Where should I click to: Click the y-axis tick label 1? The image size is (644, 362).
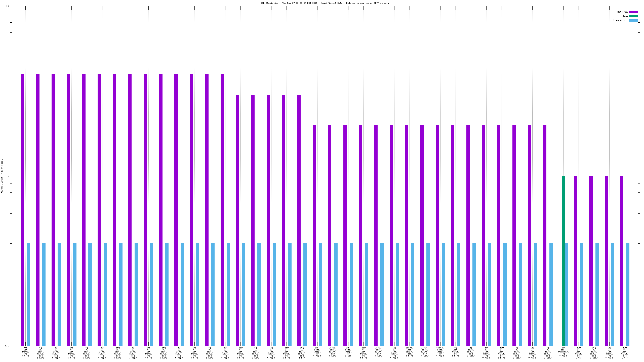pyautogui.click(x=8, y=176)
